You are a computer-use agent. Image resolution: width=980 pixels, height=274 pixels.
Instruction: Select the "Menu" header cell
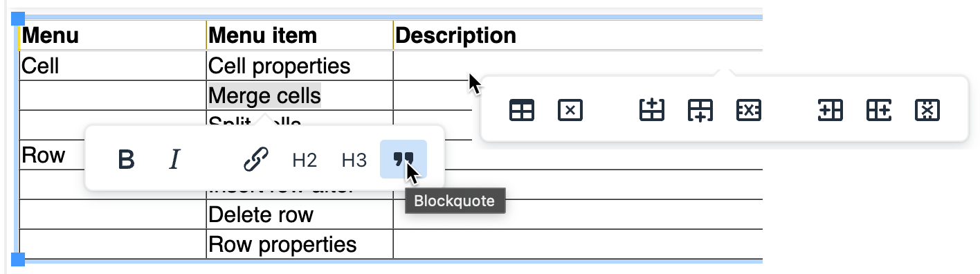coord(113,35)
